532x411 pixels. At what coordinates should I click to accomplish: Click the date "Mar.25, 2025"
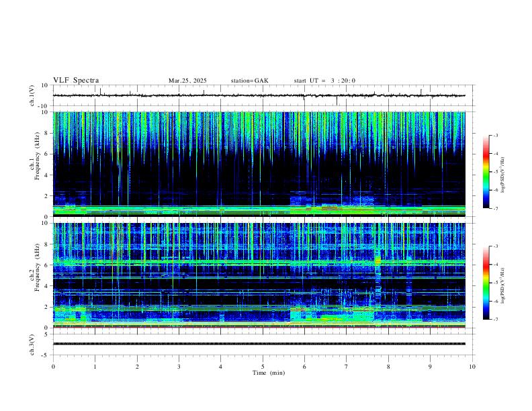click(x=187, y=81)
